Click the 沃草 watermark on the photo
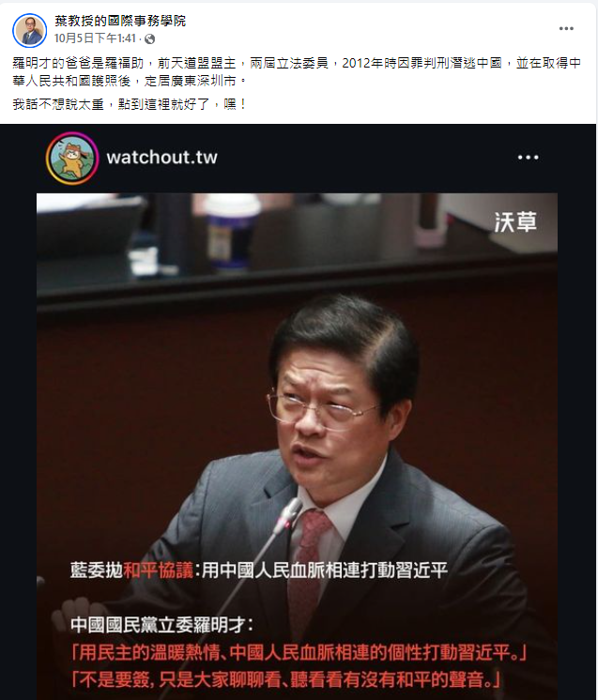The width and height of the screenshot is (598, 700). [x=515, y=221]
